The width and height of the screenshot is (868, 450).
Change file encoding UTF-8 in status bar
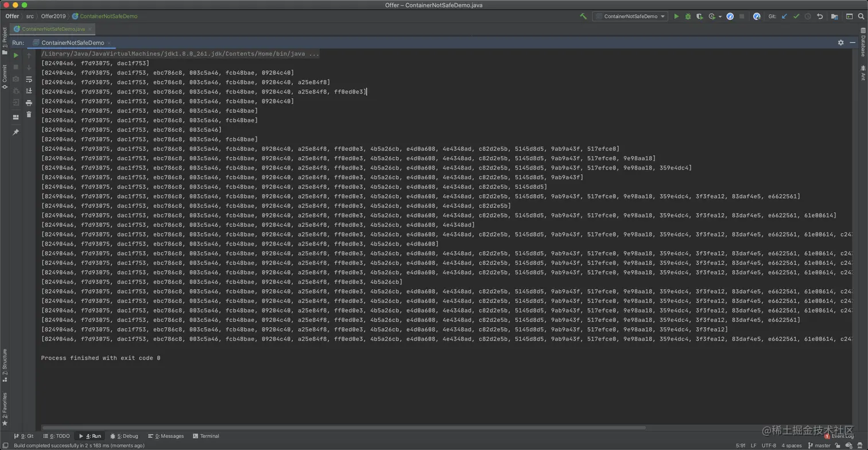coord(769,445)
